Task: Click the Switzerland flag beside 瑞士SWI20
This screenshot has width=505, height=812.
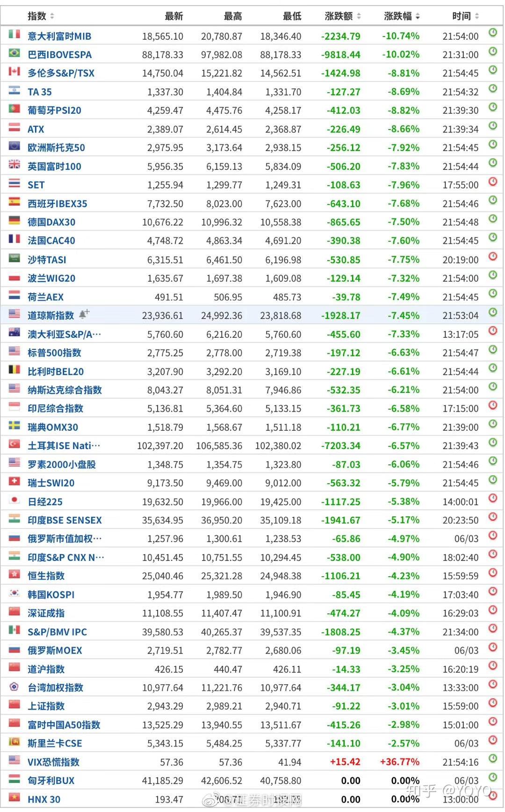Action: pyautogui.click(x=14, y=482)
